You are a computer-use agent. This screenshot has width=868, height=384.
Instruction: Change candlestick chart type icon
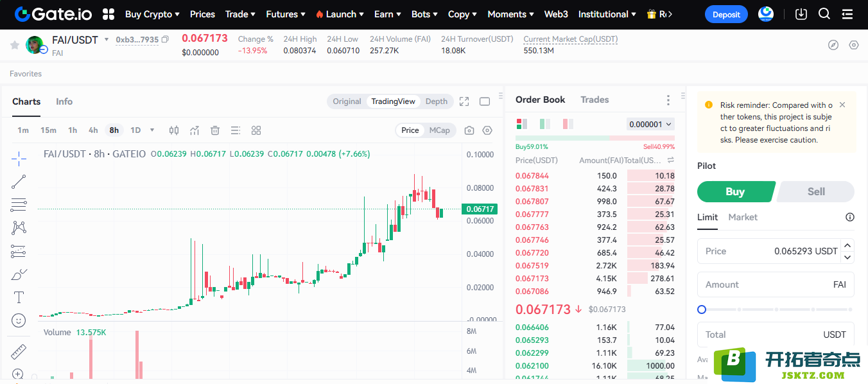tap(174, 130)
